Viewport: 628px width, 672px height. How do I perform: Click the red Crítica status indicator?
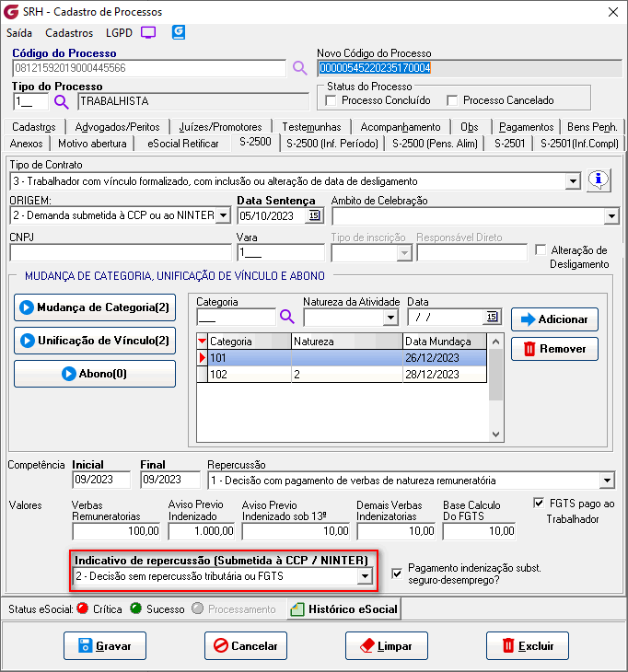point(82,608)
